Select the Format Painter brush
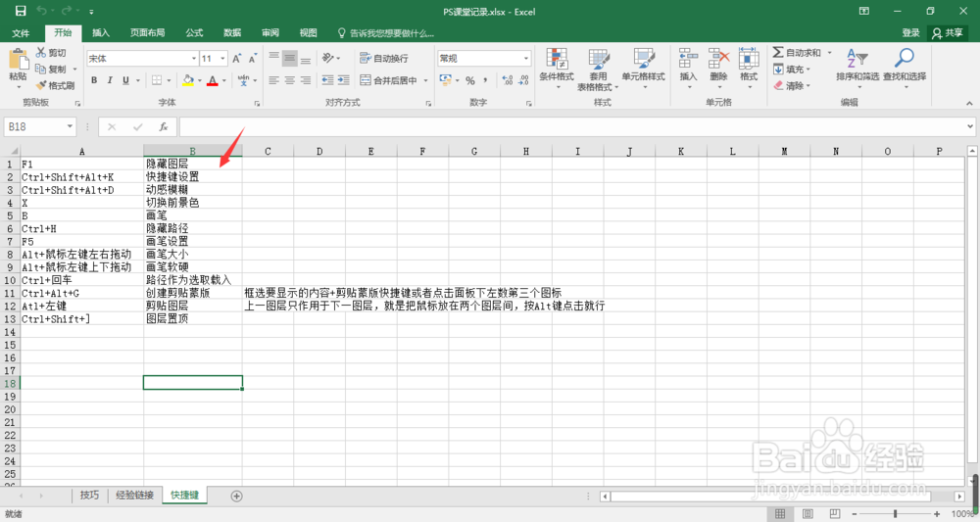The image size is (980, 522). pyautogui.click(x=41, y=85)
